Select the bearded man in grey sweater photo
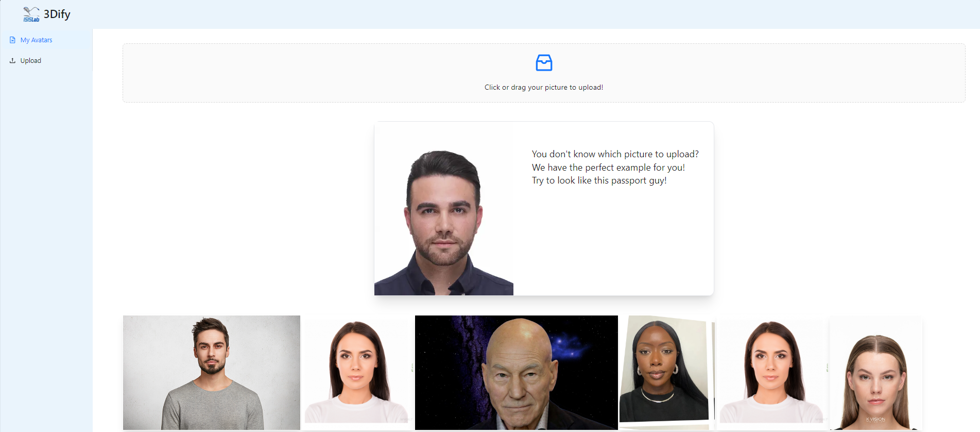This screenshot has height=432, width=980. point(212,373)
